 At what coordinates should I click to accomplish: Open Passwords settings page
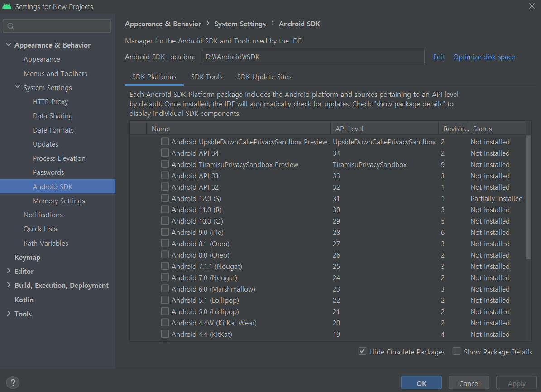(x=48, y=172)
